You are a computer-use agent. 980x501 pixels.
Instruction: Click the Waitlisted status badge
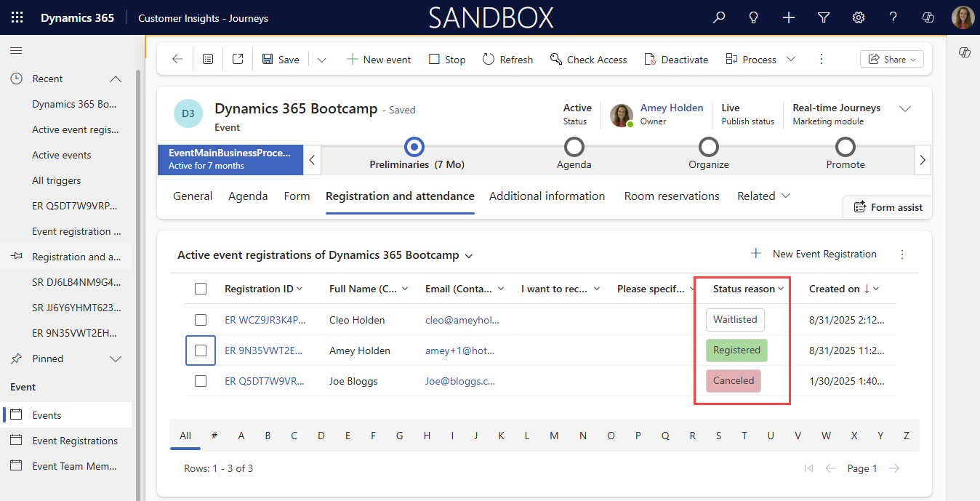pos(735,319)
